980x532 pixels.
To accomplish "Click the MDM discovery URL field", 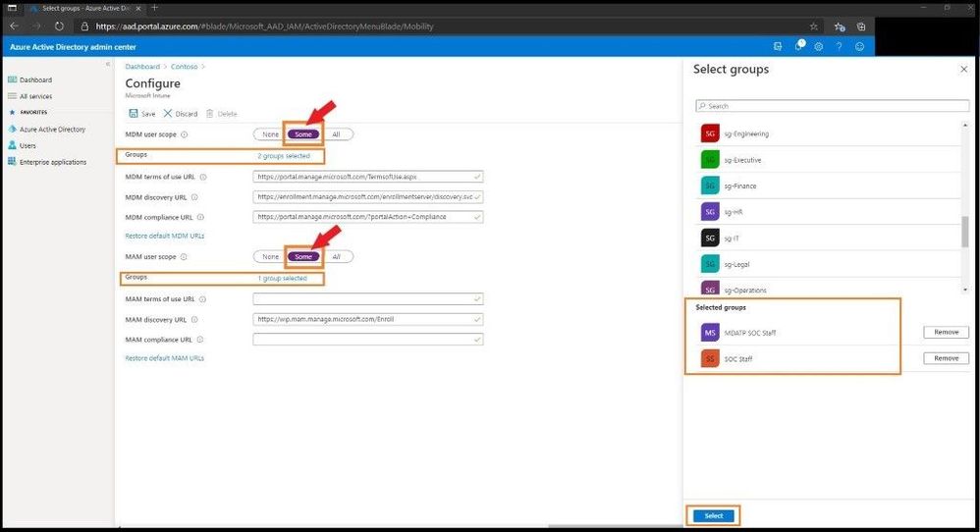I will point(367,196).
